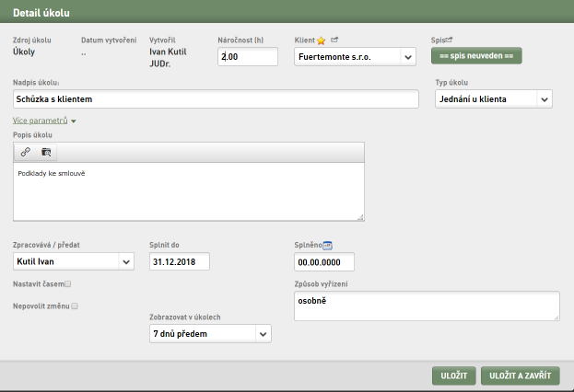Screen dimensions: 574x392
Task: Click the spis neuveden button
Action: pos(476,56)
